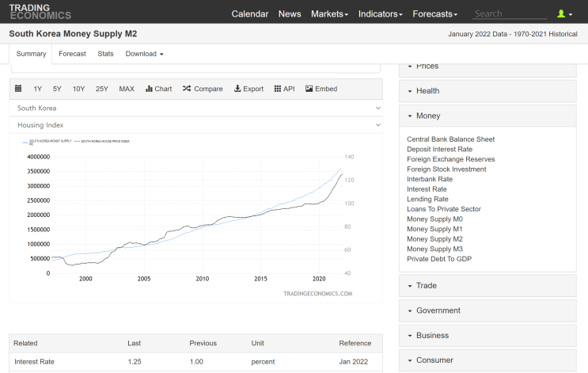Screen dimensions: 588x373
Task: Open Loans To Private Sector link
Action: [444, 209]
